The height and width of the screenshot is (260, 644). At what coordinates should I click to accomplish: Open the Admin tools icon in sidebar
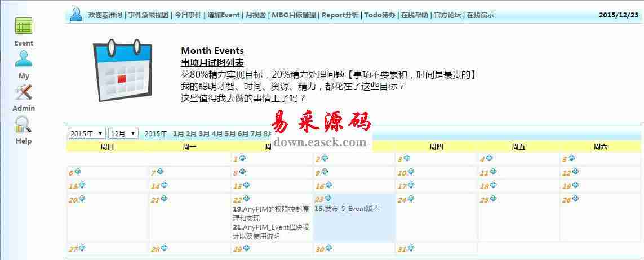[x=24, y=92]
